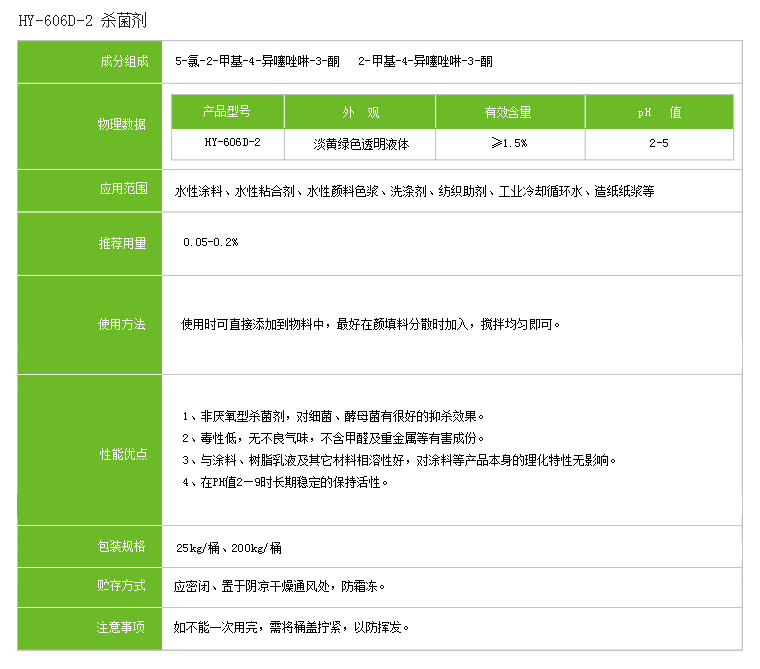Click the 性能优点 row label
Image resolution: width=760 pixels, height=669 pixels.
121,454
